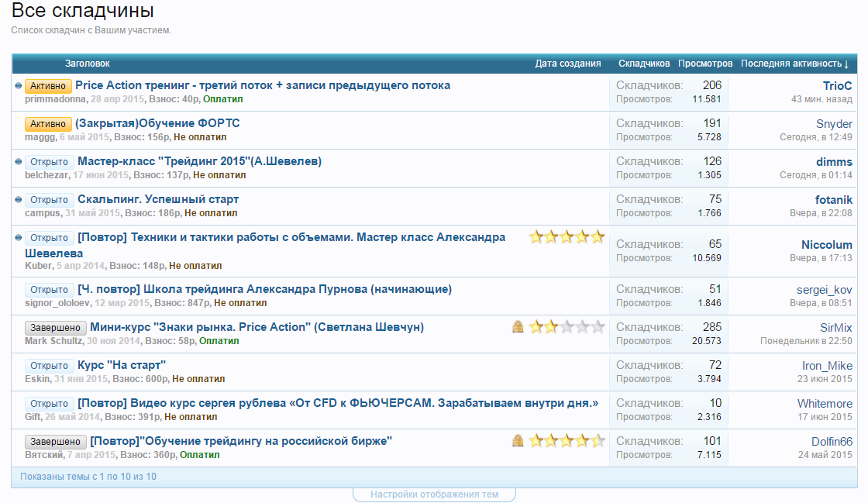Sort by Складчиков column header
The height and width of the screenshot is (503, 868).
point(644,64)
